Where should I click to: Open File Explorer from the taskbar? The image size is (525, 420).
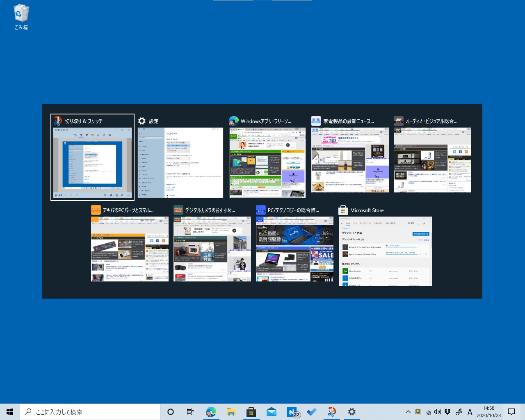tap(231, 411)
